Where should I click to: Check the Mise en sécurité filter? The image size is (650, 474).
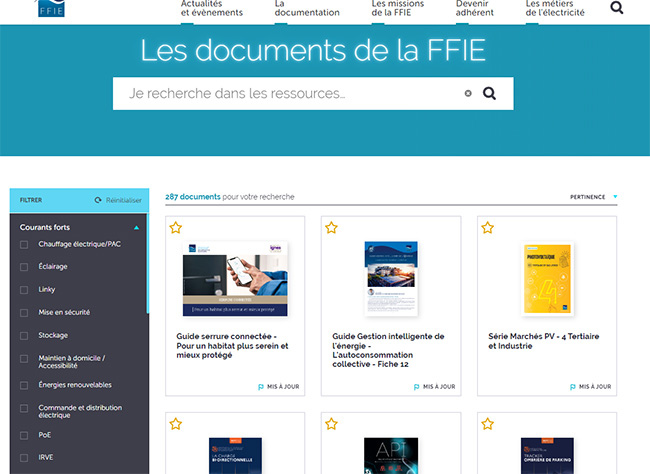[x=24, y=313]
